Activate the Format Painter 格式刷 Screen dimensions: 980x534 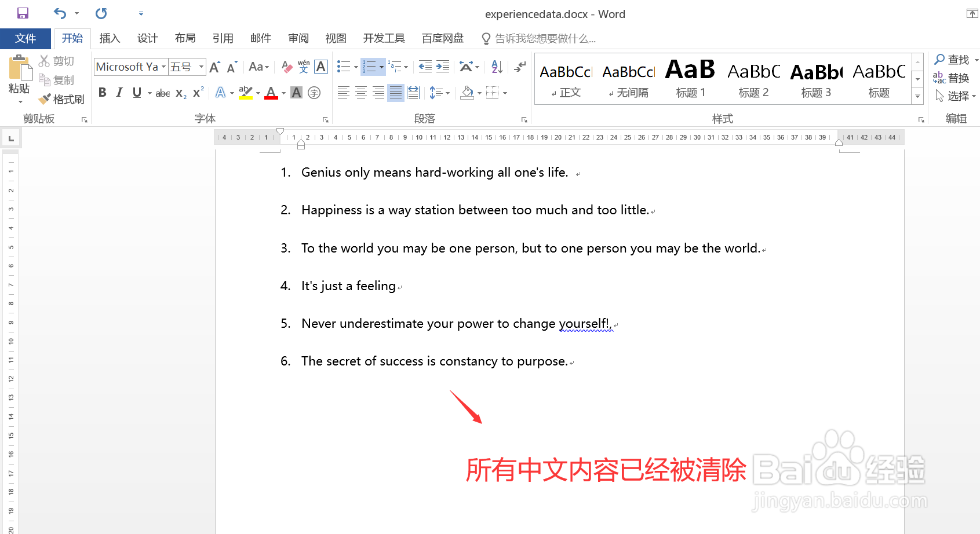pos(61,99)
